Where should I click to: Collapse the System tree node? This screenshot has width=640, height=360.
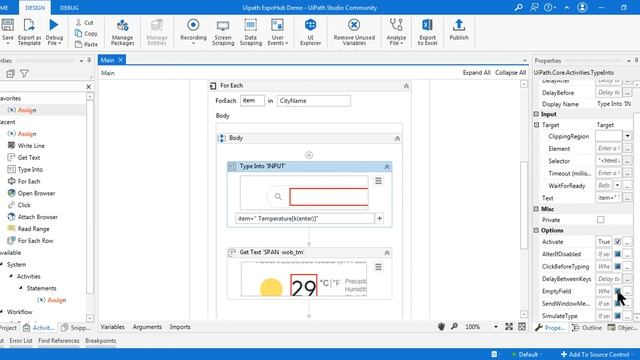click(2, 264)
